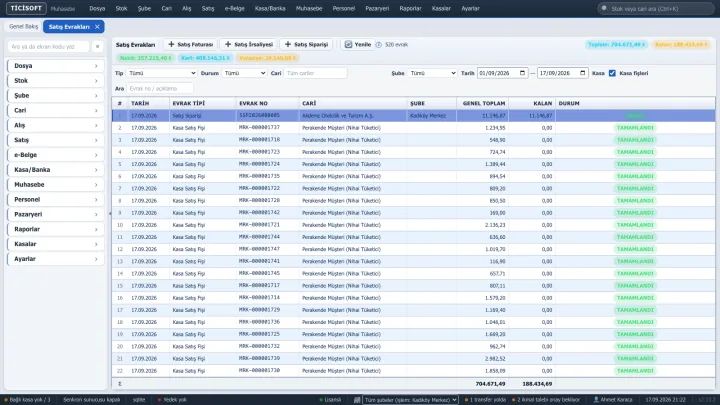Expand the Personel sidebar section
720x405 pixels.
click(56, 199)
